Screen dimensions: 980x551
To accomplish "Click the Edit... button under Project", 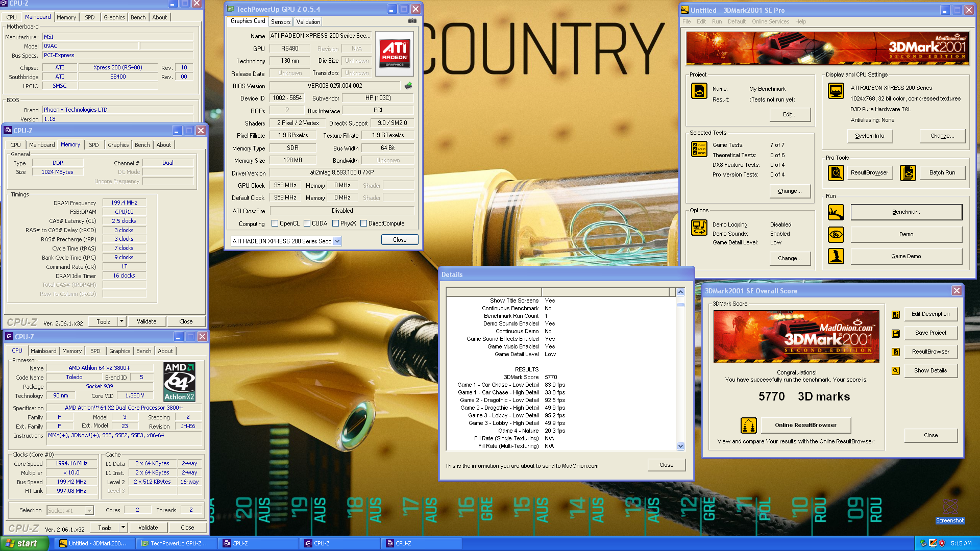I will click(x=790, y=114).
